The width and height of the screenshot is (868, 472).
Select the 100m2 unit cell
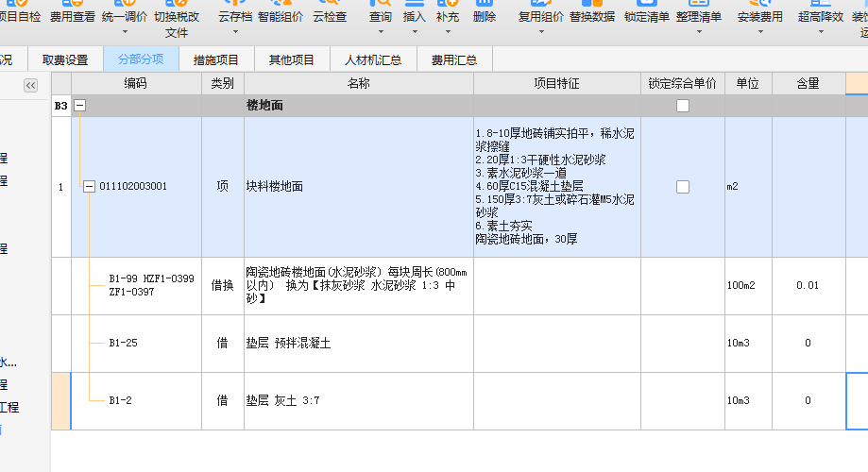(x=748, y=285)
